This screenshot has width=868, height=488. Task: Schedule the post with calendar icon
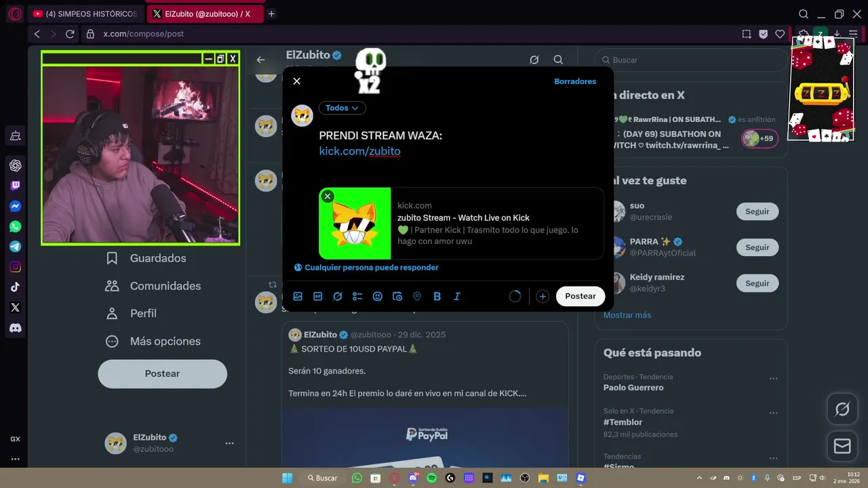(397, 296)
